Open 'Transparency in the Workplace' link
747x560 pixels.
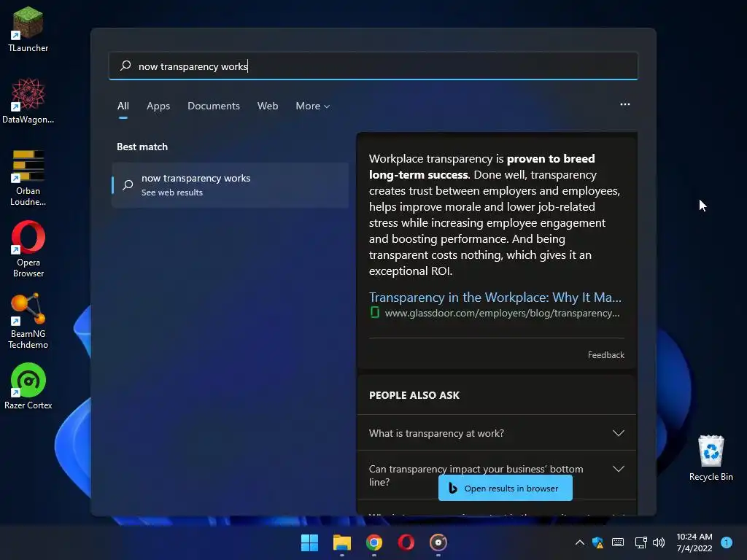pyautogui.click(x=495, y=297)
